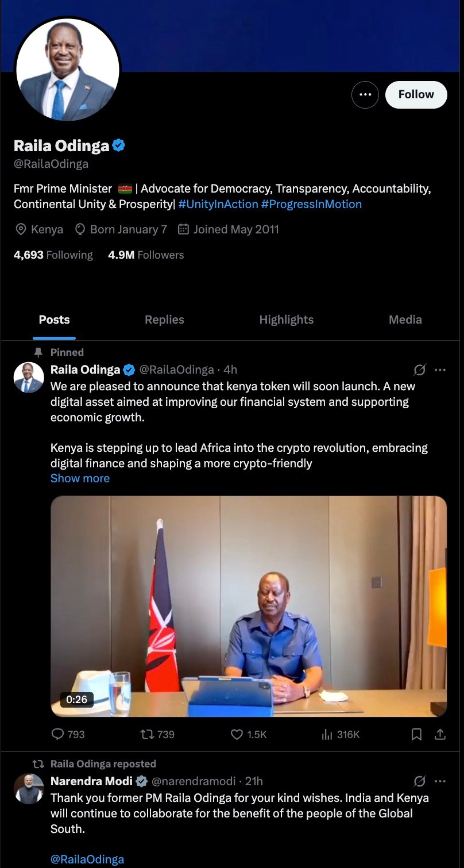
Task: Open reply icon on pinned tweet
Action: (56, 734)
